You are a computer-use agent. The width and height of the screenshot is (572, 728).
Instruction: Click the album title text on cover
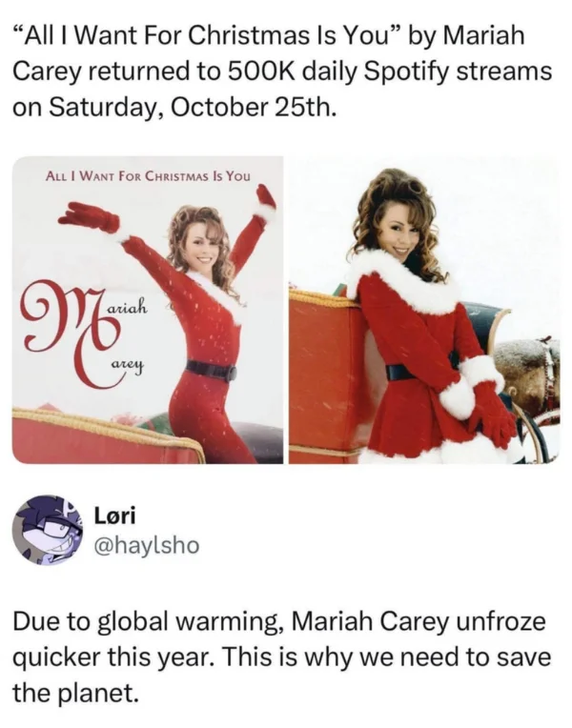(148, 176)
